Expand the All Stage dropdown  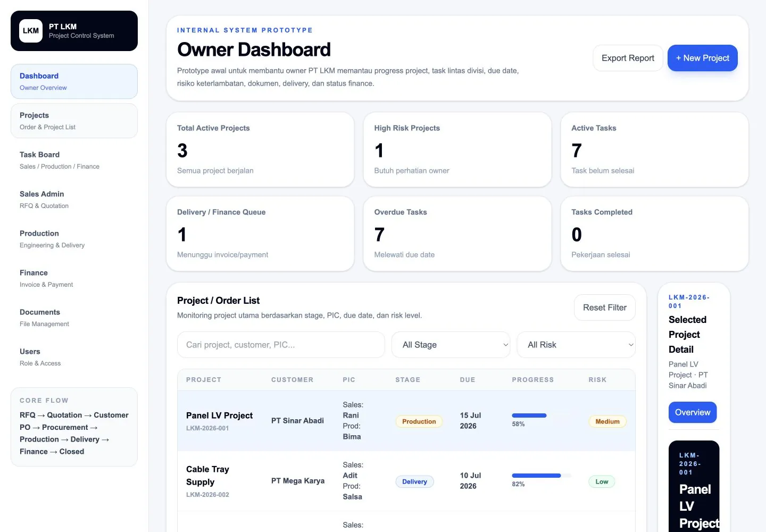coord(451,345)
